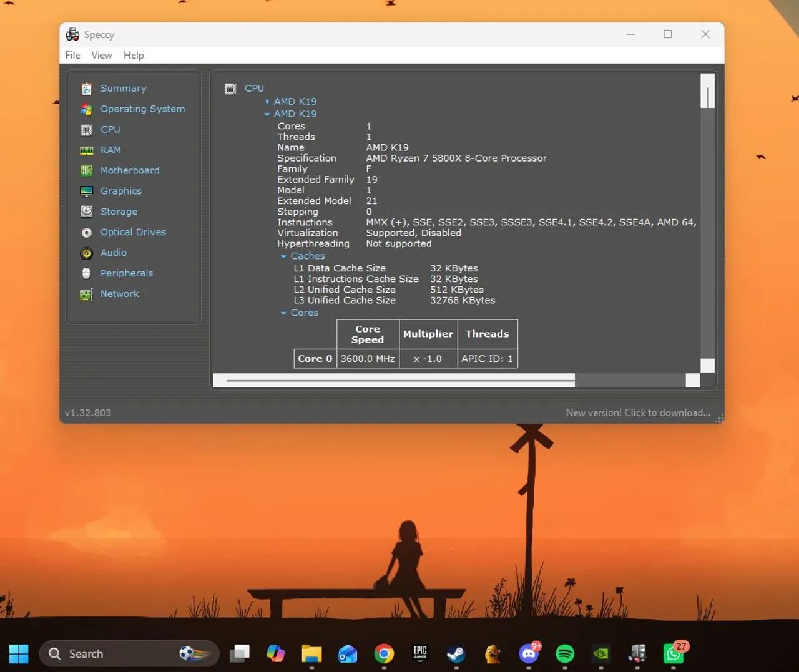Select Graphics section label

point(121,191)
